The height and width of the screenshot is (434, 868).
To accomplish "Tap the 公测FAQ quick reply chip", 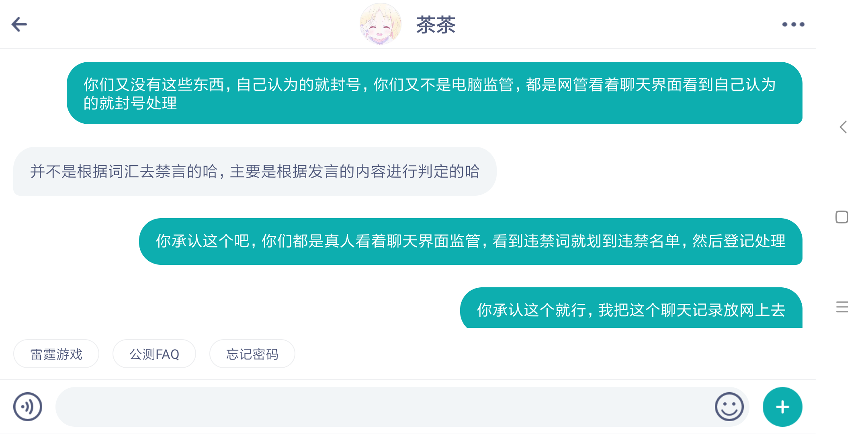I will coord(154,354).
